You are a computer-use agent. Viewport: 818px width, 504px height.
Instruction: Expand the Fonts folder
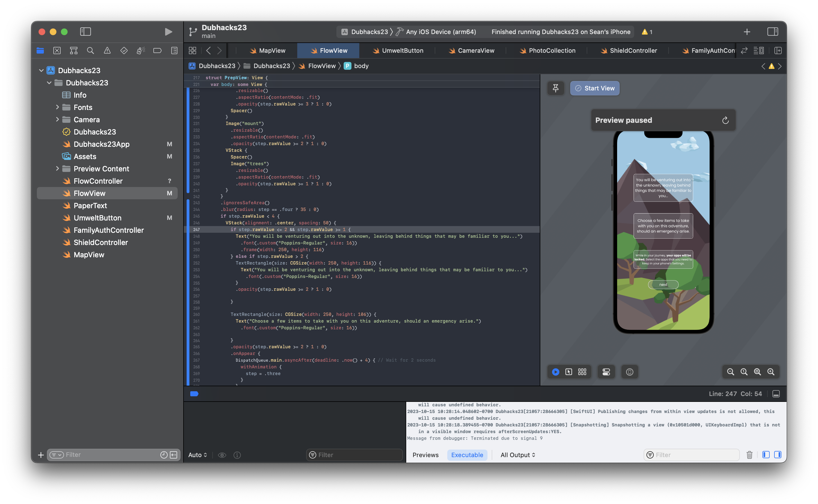(x=57, y=107)
